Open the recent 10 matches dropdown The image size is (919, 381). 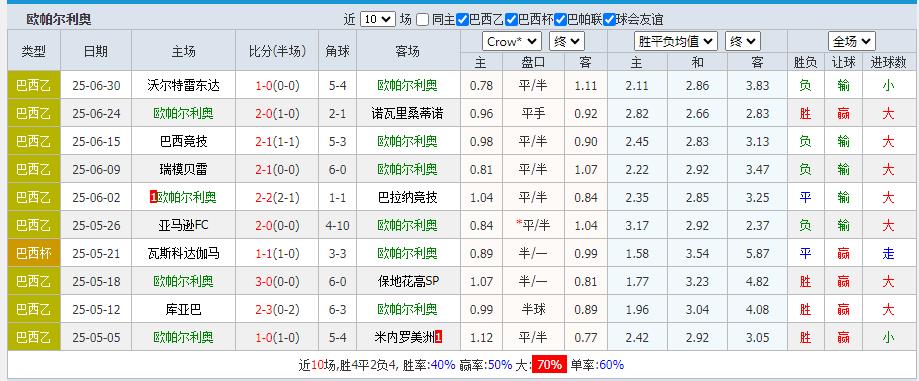click(x=377, y=19)
